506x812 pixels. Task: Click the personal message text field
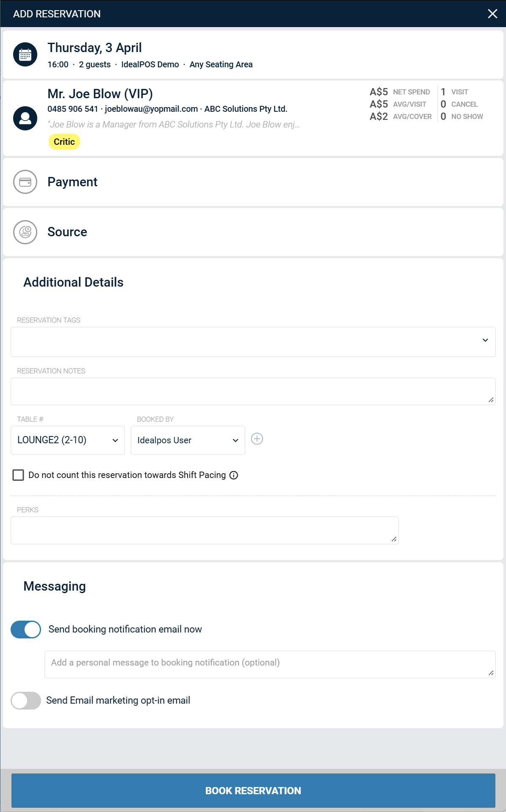(270, 664)
